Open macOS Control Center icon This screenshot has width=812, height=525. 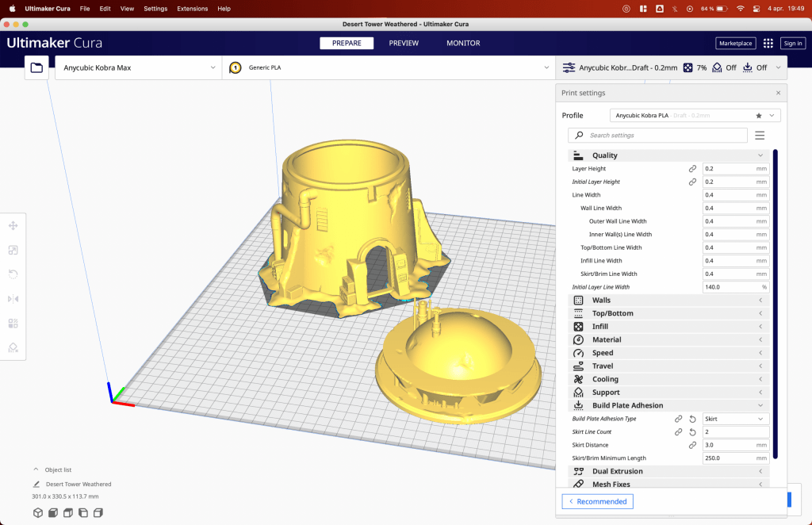coord(756,9)
